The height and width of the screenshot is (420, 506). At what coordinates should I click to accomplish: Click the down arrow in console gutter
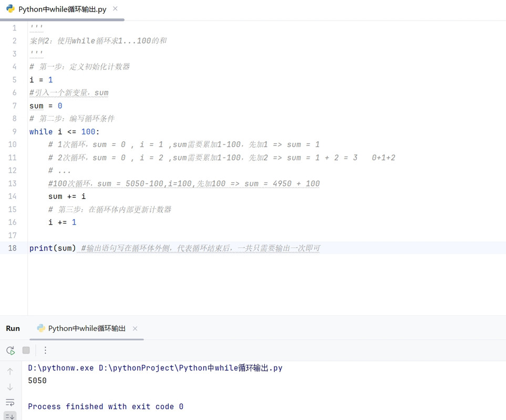[x=10, y=387]
